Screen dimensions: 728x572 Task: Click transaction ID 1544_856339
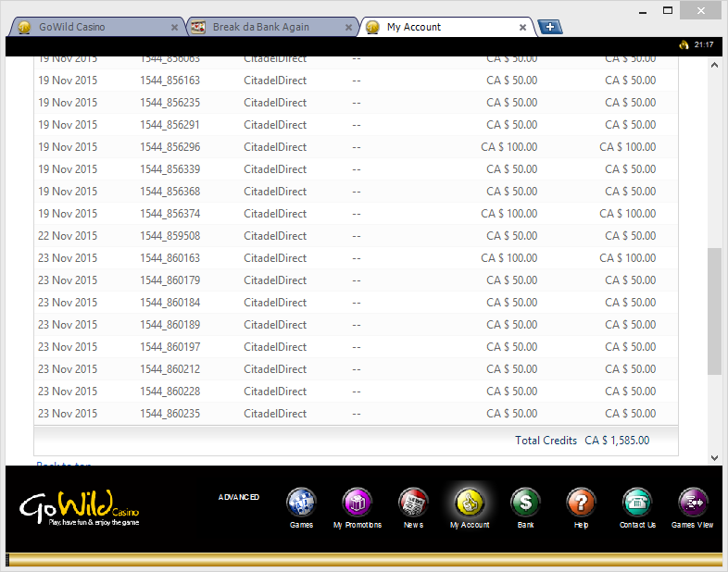coord(169,169)
